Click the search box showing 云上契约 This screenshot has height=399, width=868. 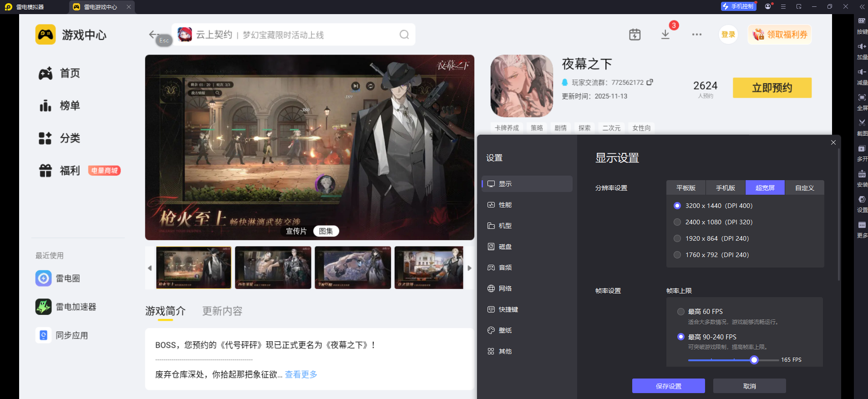tap(294, 35)
